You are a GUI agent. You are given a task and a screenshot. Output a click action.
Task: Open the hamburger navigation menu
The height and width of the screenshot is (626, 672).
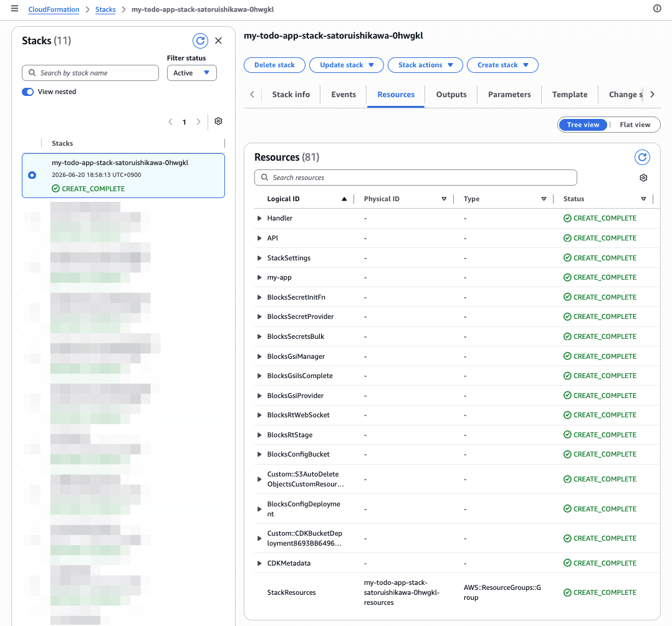pos(14,9)
